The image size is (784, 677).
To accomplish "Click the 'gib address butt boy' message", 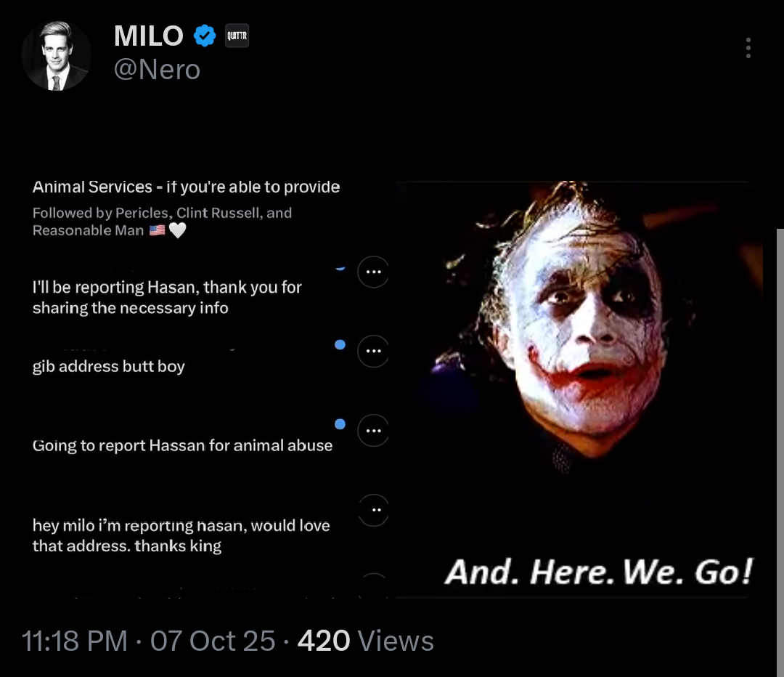I will click(x=108, y=366).
